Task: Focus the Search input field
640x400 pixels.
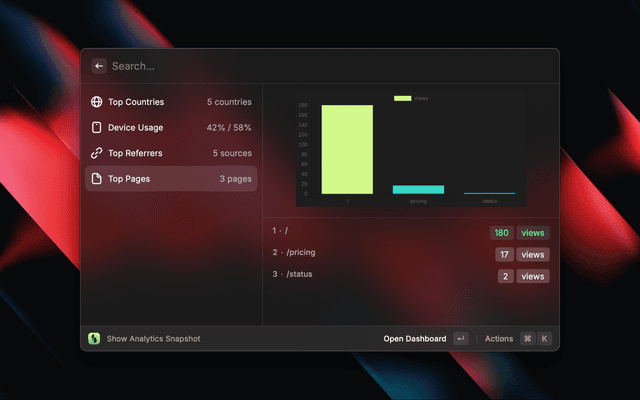Action: [x=300, y=66]
